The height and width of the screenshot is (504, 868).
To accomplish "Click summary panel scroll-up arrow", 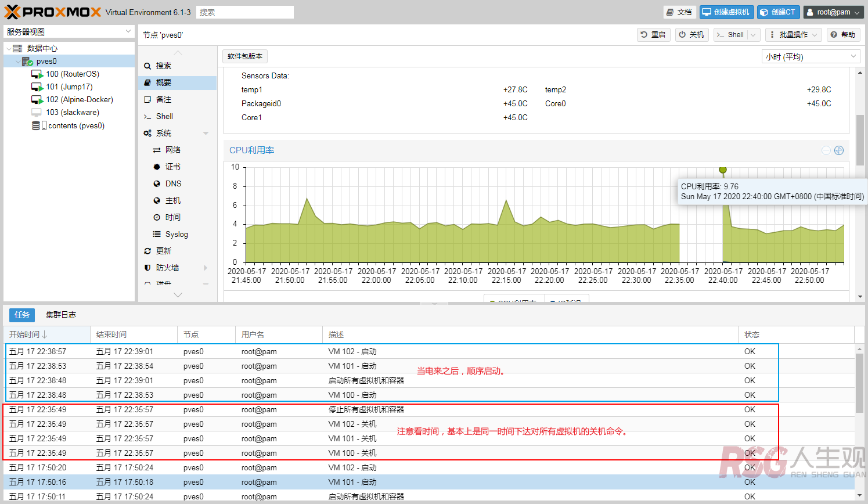I will [x=860, y=73].
